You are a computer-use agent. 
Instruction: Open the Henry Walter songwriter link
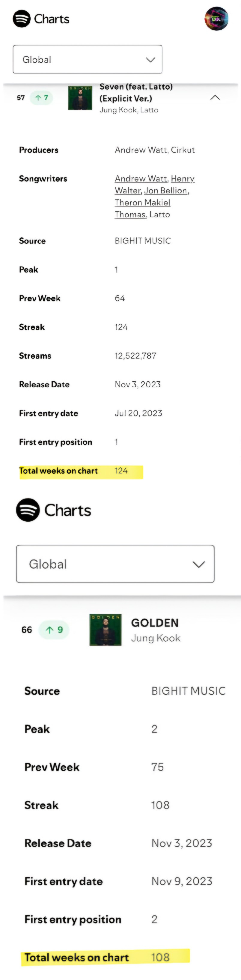[183, 178]
